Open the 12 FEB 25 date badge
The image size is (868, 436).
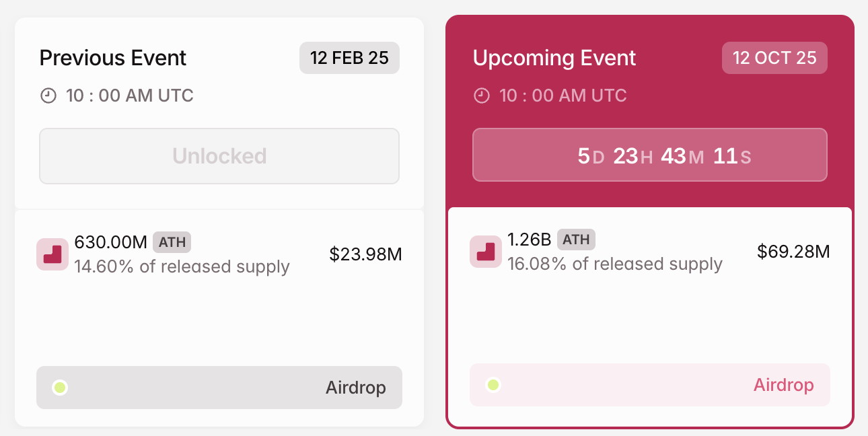click(349, 58)
